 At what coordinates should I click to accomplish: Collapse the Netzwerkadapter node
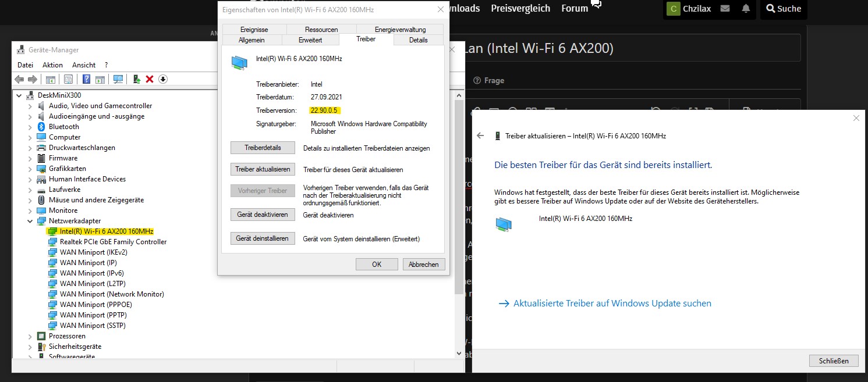30,221
